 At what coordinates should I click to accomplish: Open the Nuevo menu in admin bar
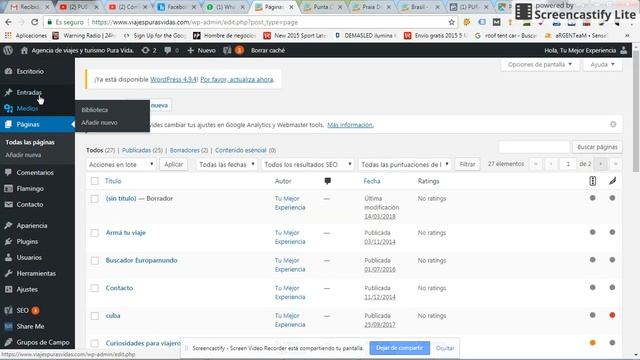201,51
